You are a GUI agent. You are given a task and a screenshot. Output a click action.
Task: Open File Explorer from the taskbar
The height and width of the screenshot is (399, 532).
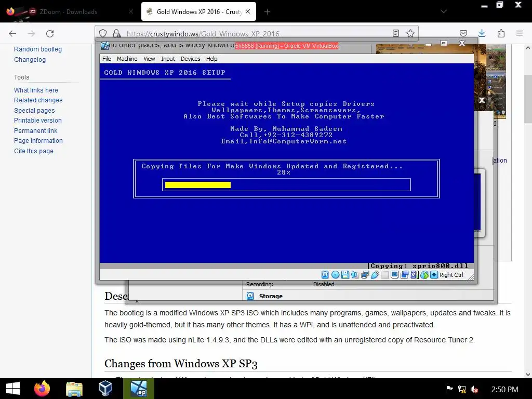(74, 389)
